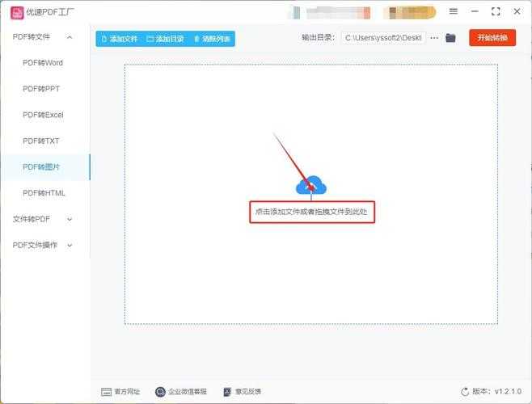The width and height of the screenshot is (532, 404).
Task: Click 添加目录 button
Action: pos(165,39)
